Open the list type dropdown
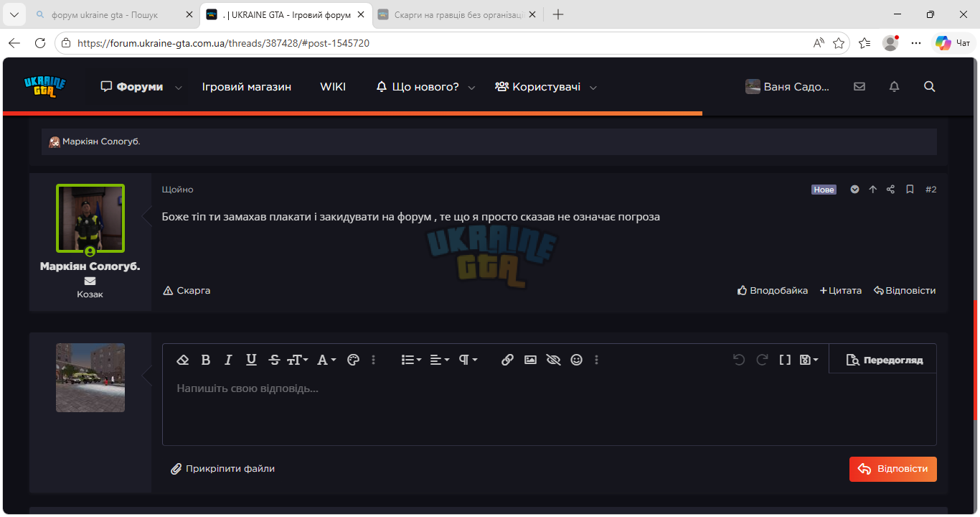Viewport: 980px width, 517px height. point(411,360)
